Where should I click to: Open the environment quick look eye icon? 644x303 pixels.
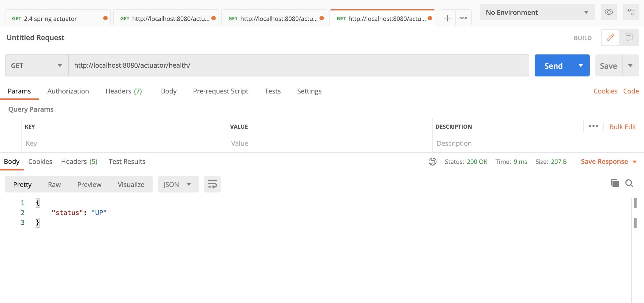coord(609,12)
